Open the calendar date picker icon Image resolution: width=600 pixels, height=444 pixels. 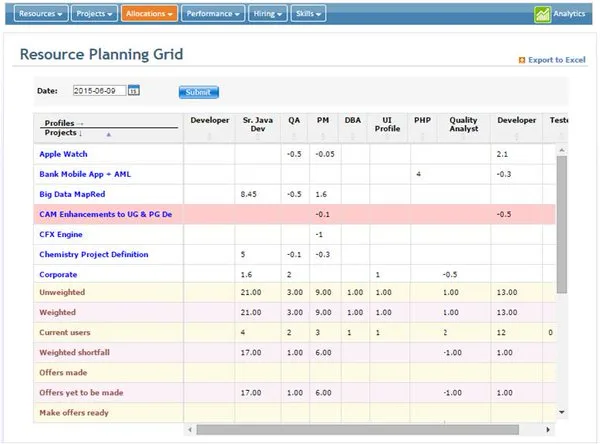(x=134, y=90)
